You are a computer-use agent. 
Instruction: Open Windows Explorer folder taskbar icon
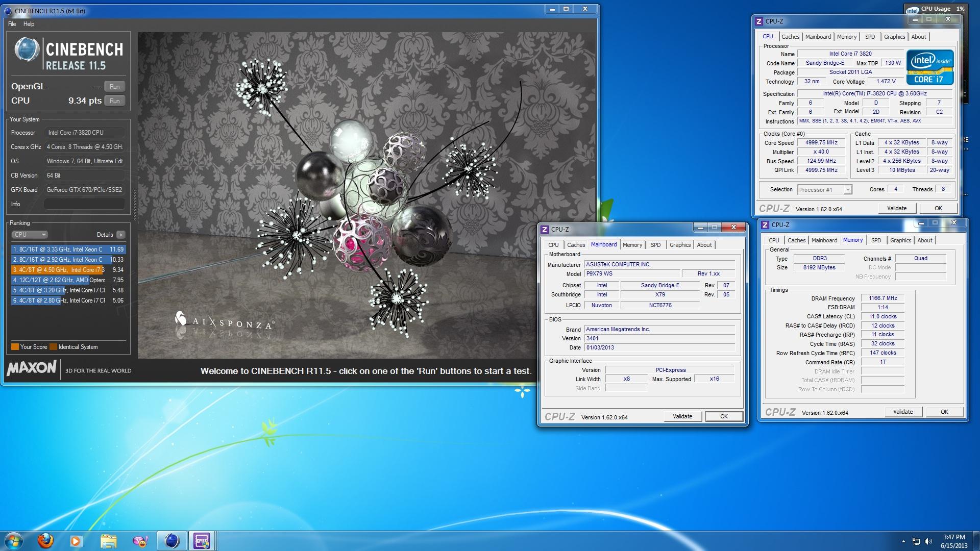pos(108,541)
